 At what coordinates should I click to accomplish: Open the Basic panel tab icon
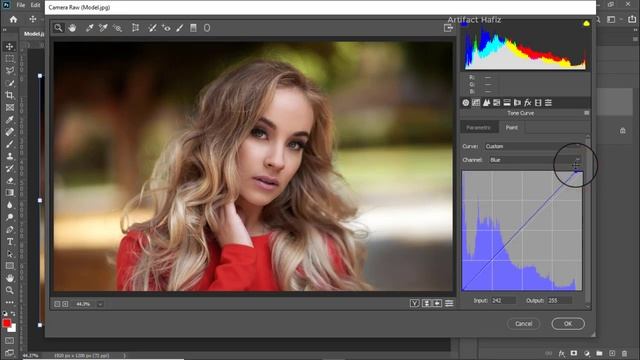(466, 102)
